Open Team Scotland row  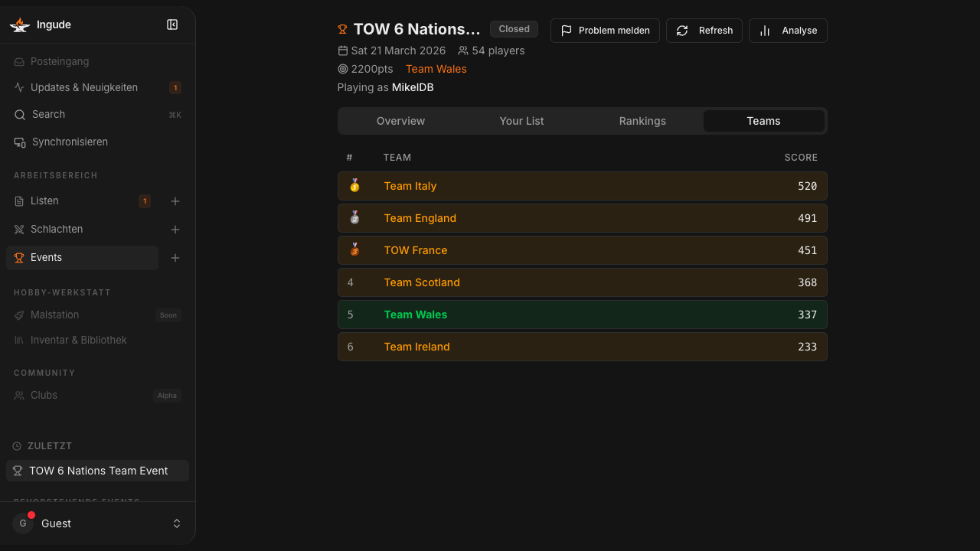click(582, 282)
